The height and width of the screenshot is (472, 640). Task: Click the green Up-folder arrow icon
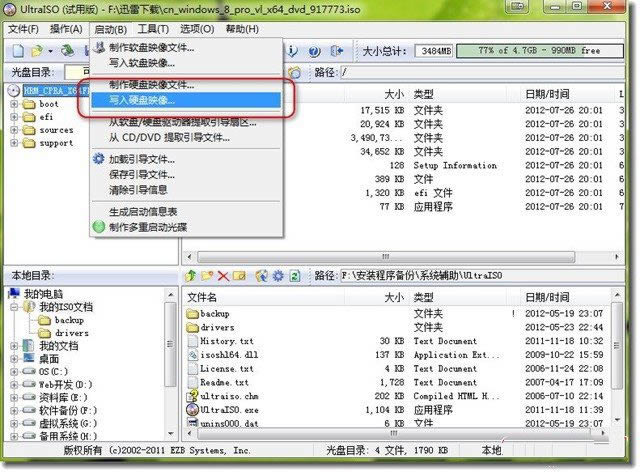pos(191,276)
